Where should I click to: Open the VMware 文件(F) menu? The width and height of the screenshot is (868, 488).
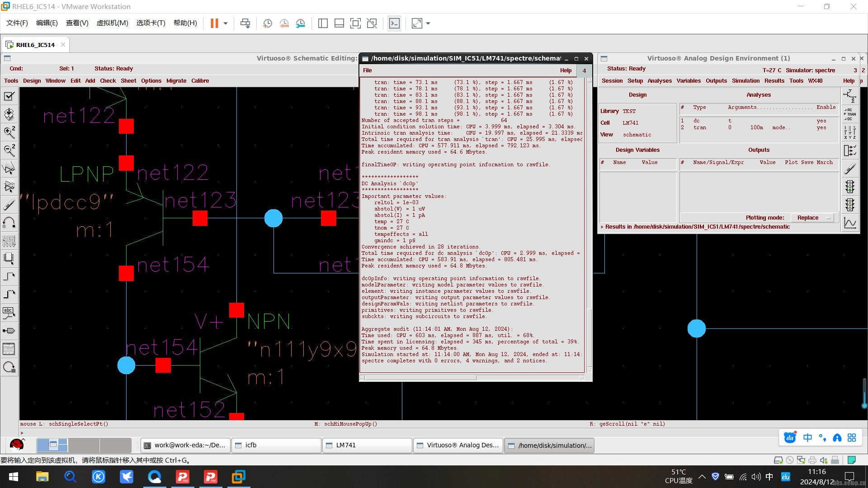coord(17,23)
